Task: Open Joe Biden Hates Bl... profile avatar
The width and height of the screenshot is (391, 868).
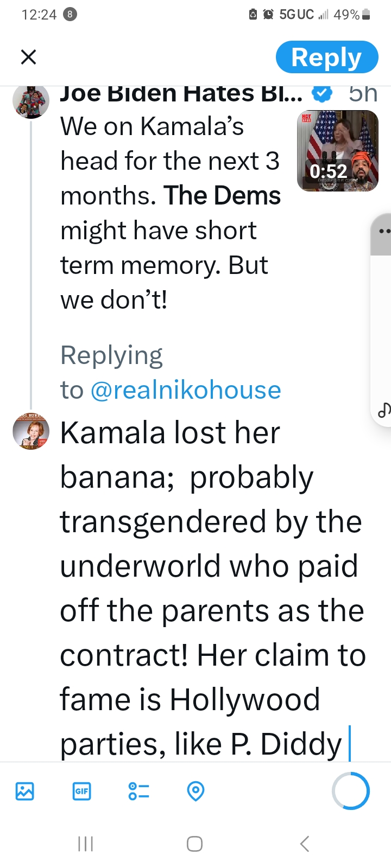Action: [x=31, y=101]
